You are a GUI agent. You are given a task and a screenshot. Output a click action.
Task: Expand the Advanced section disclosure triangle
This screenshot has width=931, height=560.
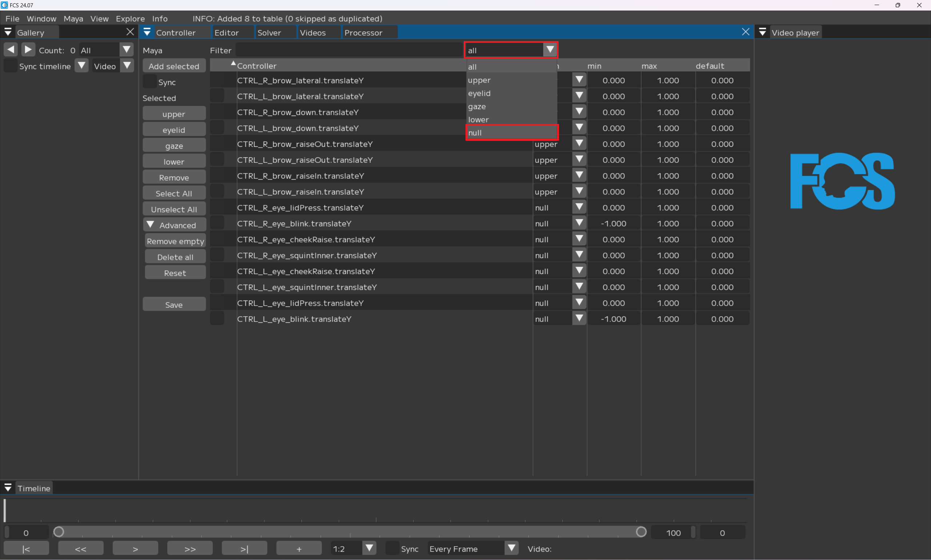coord(150,225)
